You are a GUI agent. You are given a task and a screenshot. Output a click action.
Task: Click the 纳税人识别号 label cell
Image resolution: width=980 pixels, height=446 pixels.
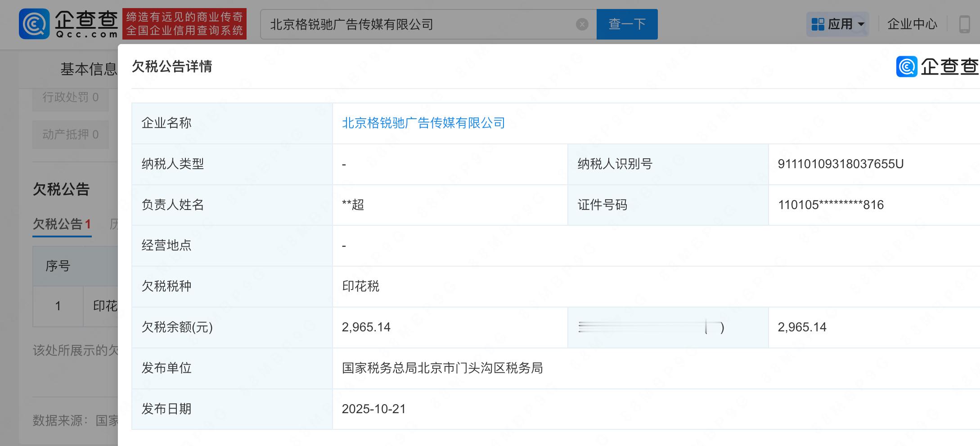(668, 164)
